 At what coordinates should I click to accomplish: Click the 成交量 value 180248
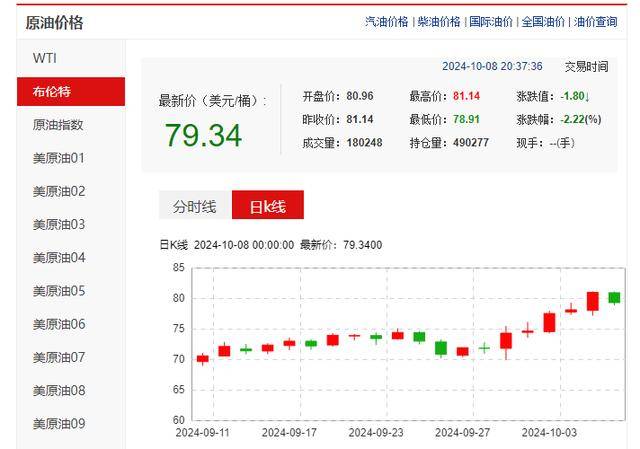365,143
